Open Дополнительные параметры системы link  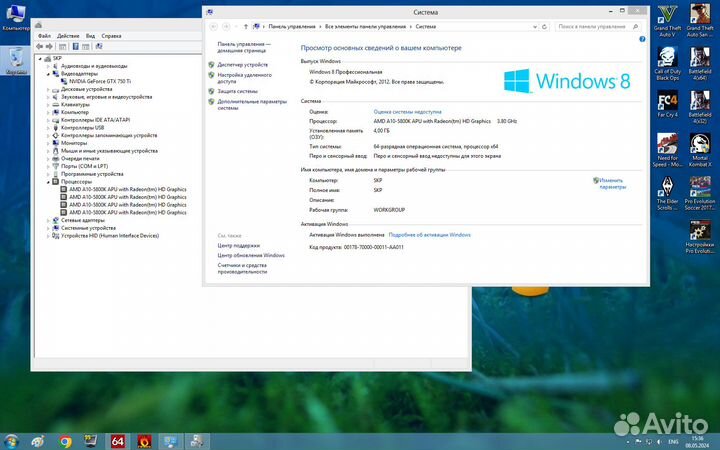pyautogui.click(x=252, y=105)
